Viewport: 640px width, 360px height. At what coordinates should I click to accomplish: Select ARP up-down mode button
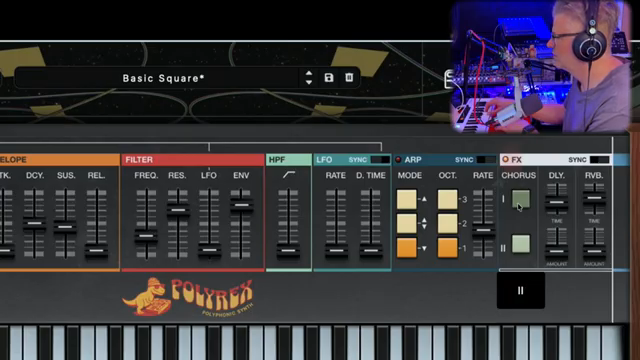coord(407,224)
